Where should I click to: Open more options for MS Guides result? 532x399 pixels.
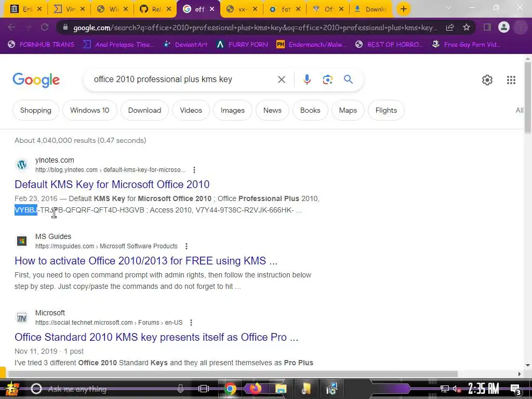[187, 246]
